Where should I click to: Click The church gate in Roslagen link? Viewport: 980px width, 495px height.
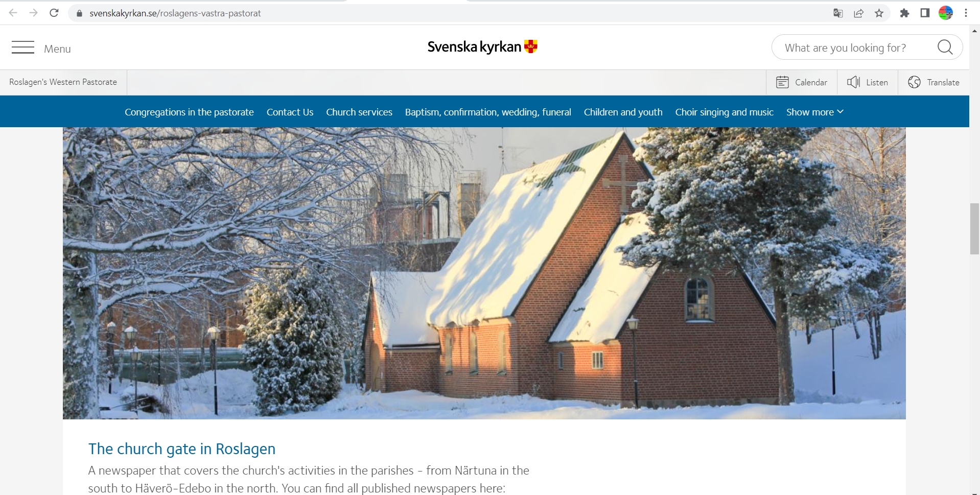182,449
